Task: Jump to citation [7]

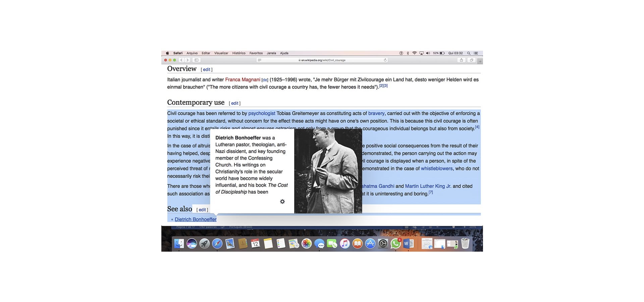Action: coord(431,192)
